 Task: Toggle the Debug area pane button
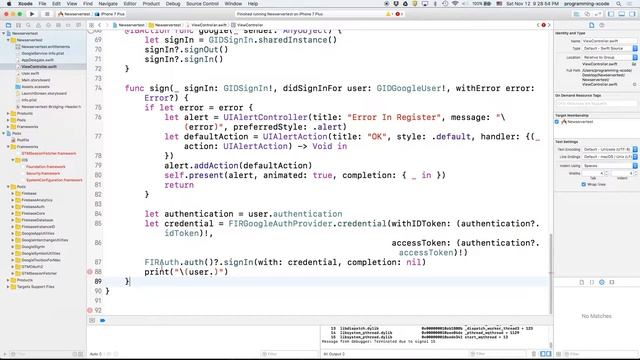(622, 14)
